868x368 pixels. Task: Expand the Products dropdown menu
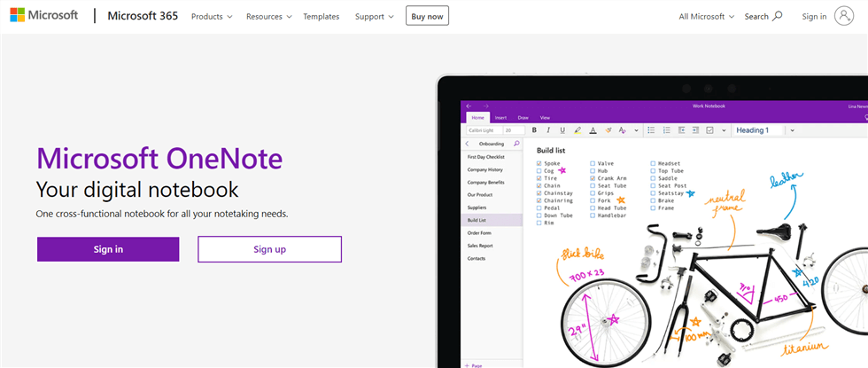tap(212, 17)
